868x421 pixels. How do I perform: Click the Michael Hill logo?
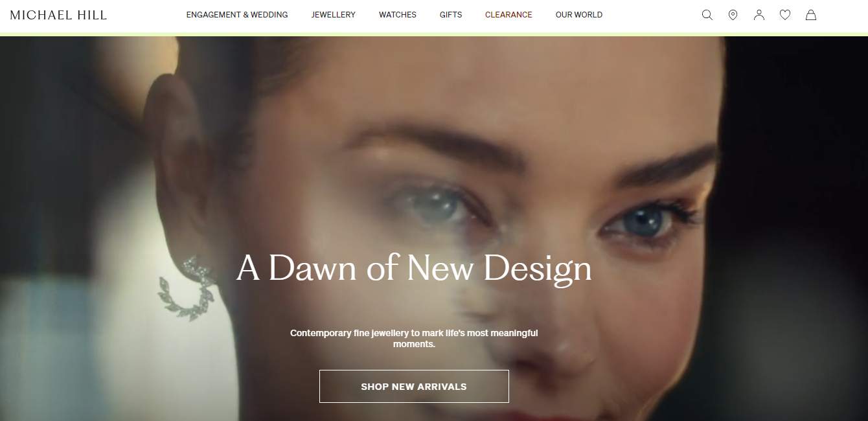point(58,14)
